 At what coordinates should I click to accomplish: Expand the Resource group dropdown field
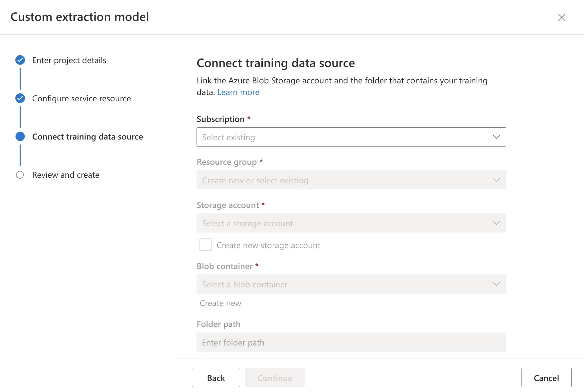(x=346, y=180)
